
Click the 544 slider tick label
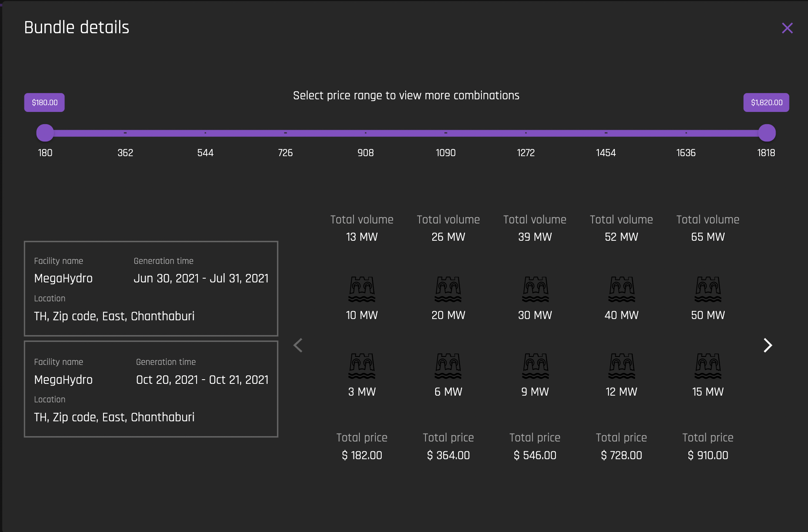click(205, 153)
